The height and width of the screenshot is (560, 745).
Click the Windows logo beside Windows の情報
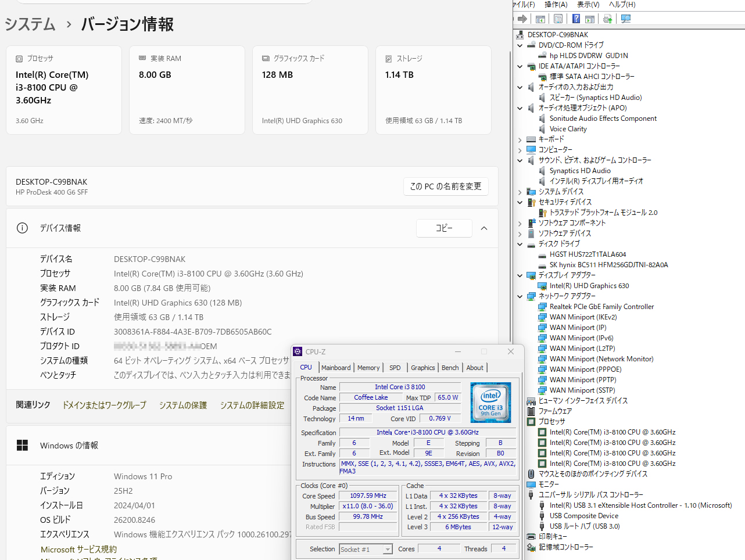coord(22,446)
